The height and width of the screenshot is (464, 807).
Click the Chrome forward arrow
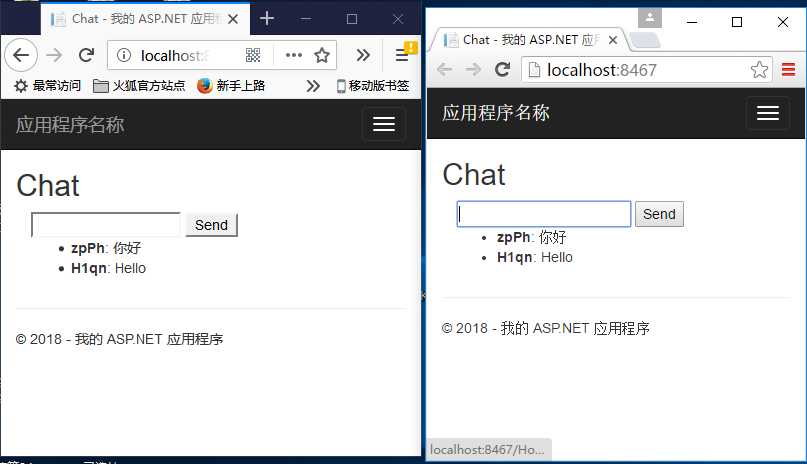point(473,69)
